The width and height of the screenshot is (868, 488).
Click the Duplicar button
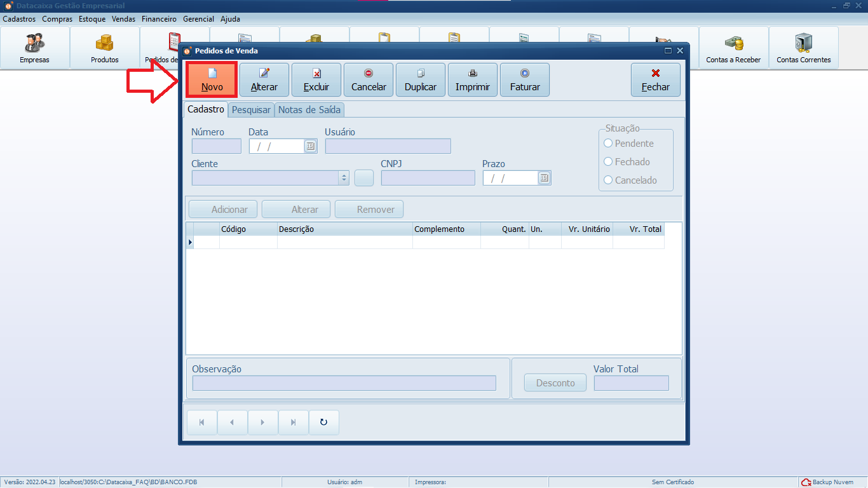coord(421,79)
